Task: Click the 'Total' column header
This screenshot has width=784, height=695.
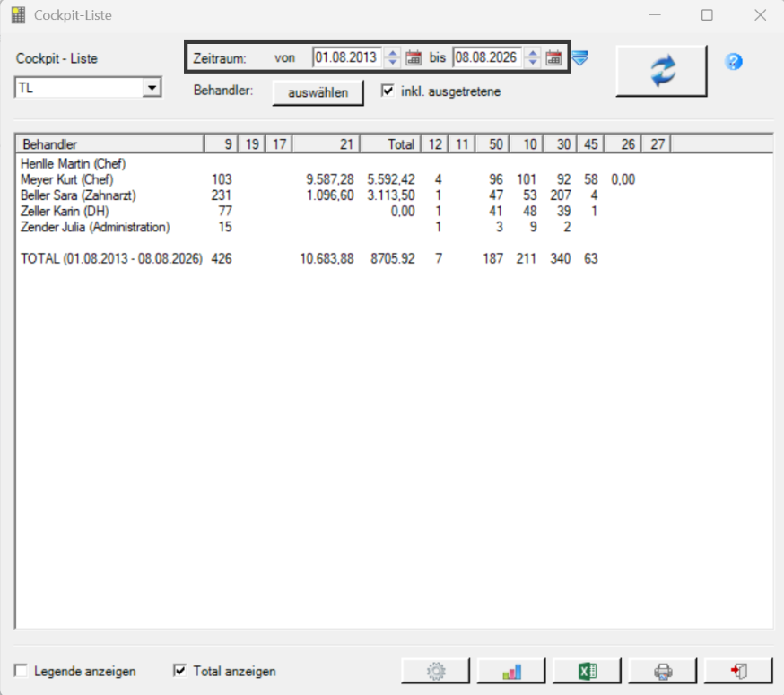Action: [391, 144]
